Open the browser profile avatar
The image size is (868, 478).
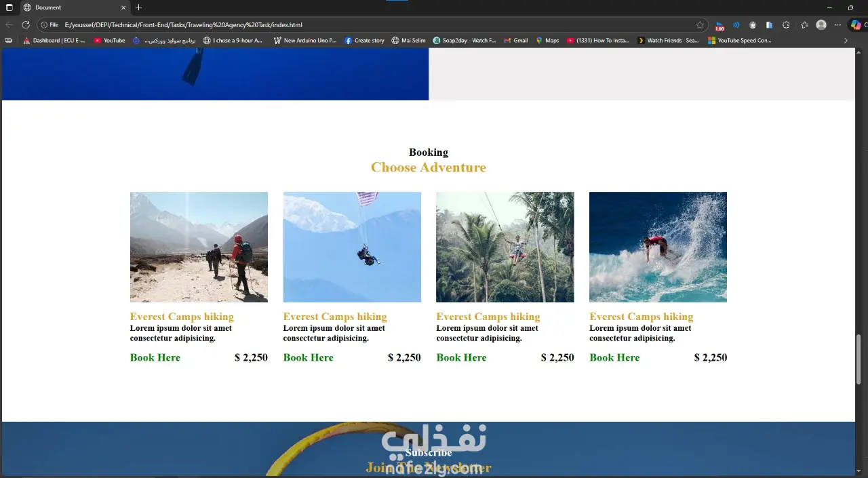coord(821,24)
